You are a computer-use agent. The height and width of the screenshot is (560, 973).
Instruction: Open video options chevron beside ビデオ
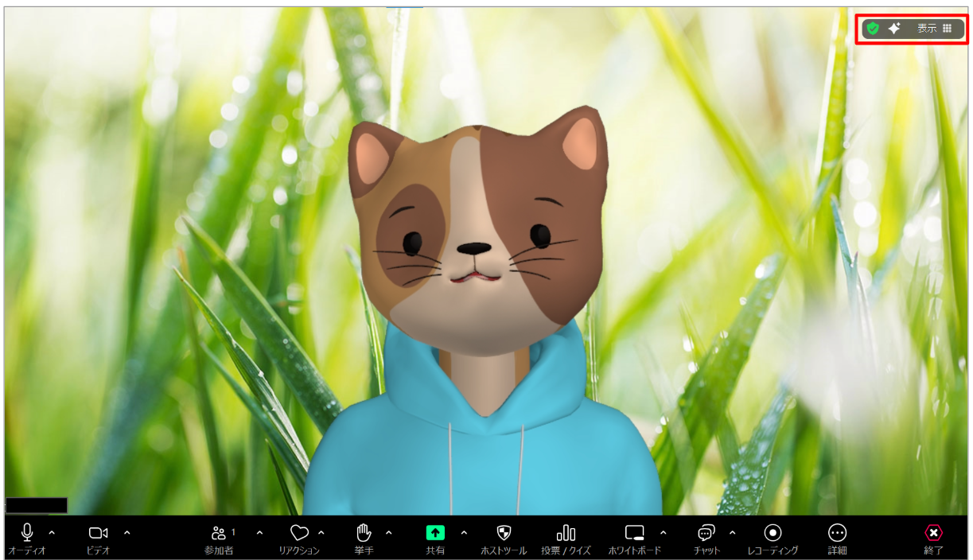point(126,532)
